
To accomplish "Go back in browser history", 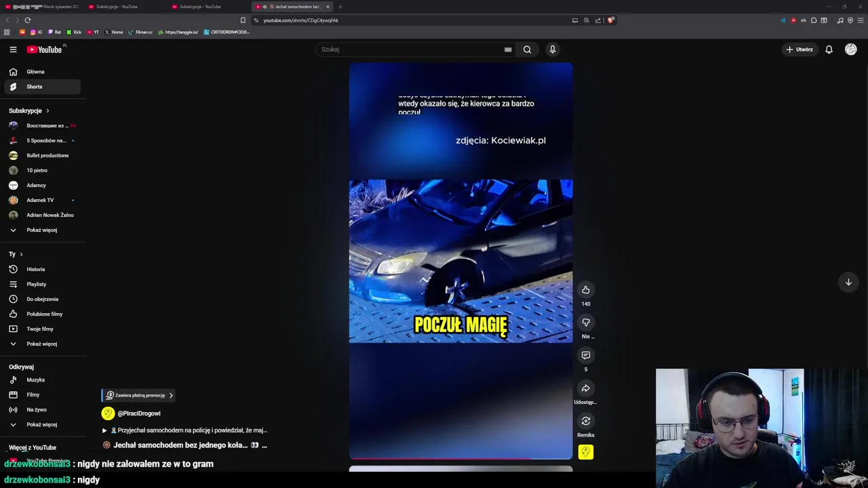I will tap(9, 20).
